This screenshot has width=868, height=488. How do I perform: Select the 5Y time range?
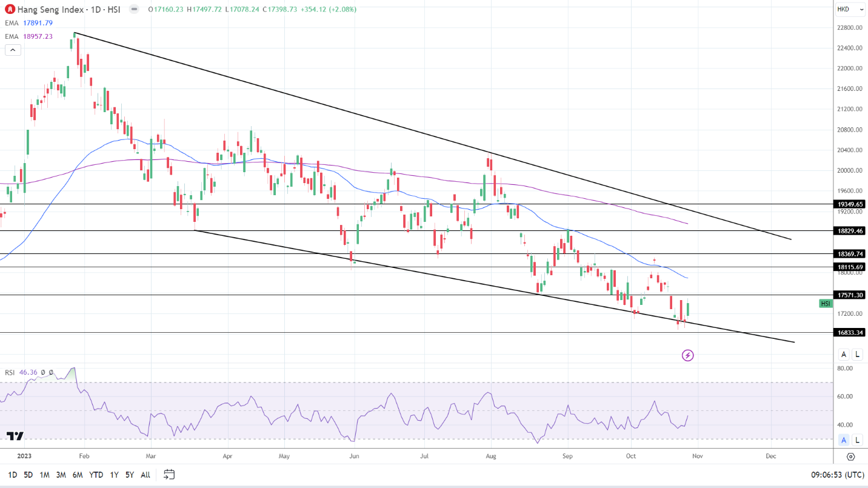(130, 475)
